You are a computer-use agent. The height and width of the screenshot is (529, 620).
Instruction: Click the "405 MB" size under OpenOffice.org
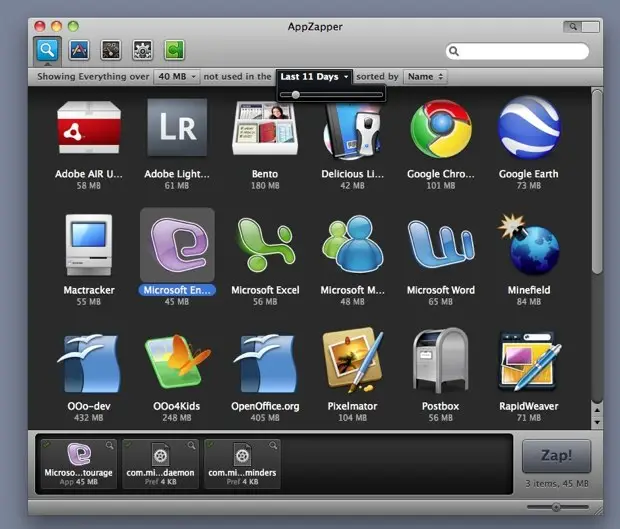coord(265,418)
